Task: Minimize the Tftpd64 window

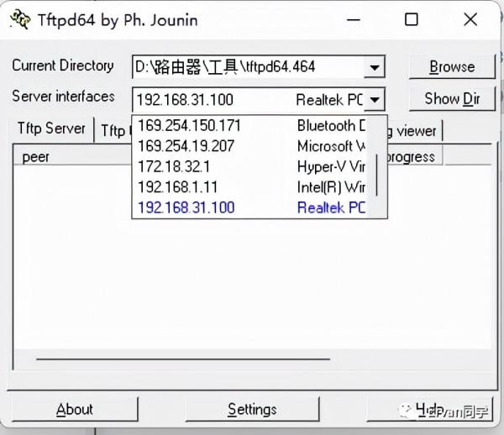Action: [x=354, y=19]
